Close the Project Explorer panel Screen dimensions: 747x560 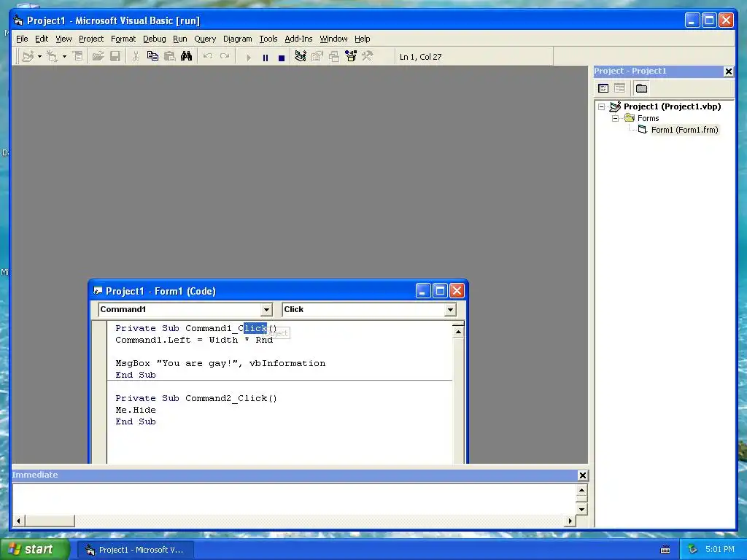[x=729, y=71]
